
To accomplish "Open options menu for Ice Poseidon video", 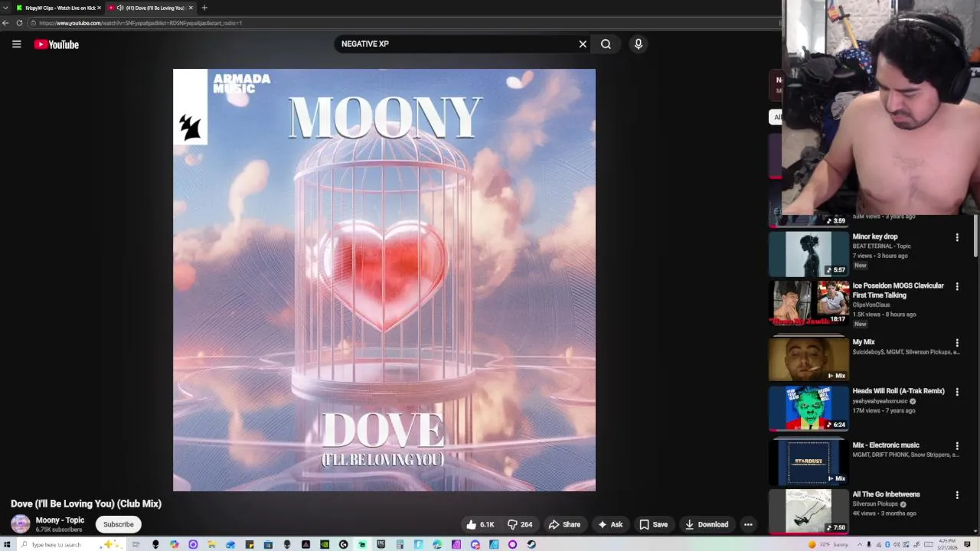I will tap(956, 287).
